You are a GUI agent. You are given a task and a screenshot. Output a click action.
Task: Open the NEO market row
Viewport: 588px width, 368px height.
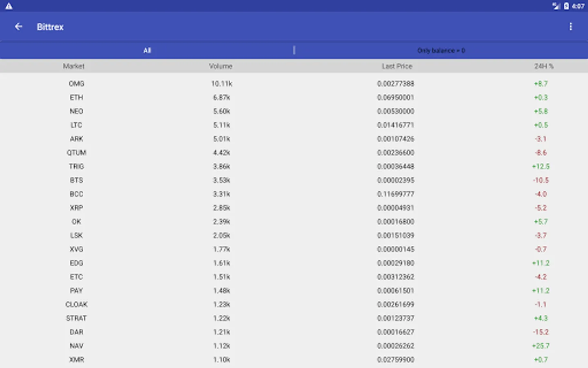(294, 111)
